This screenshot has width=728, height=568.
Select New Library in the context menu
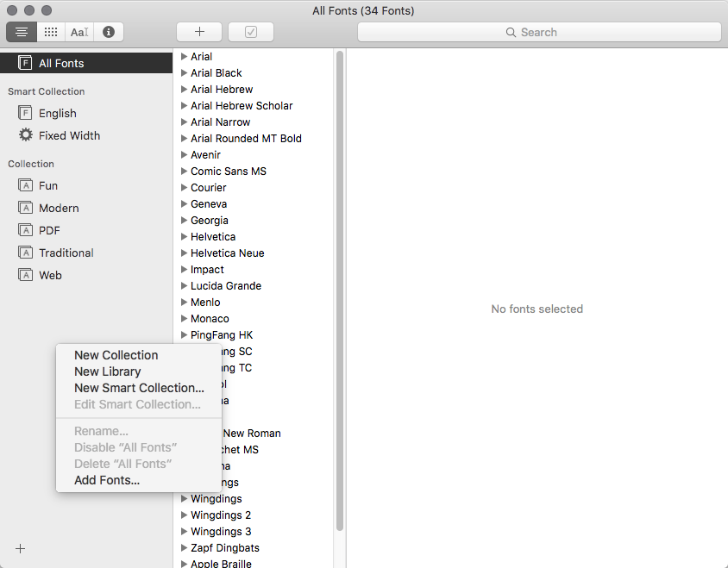[107, 371]
